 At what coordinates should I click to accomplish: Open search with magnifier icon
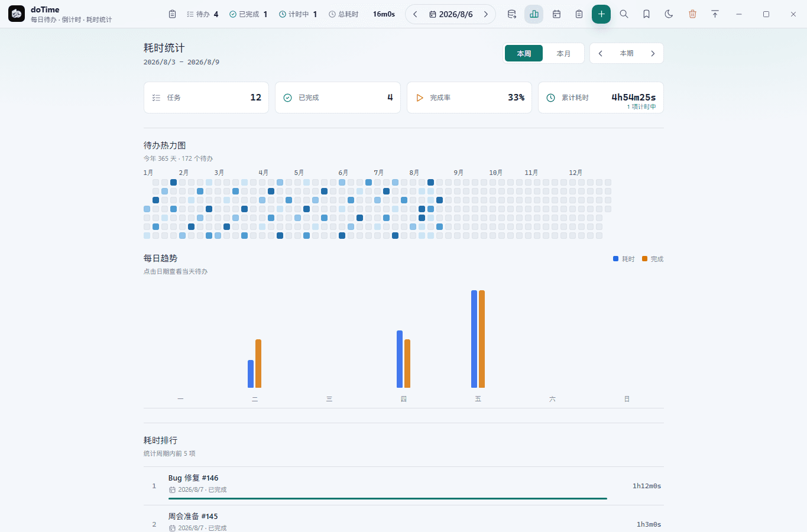[x=624, y=14]
